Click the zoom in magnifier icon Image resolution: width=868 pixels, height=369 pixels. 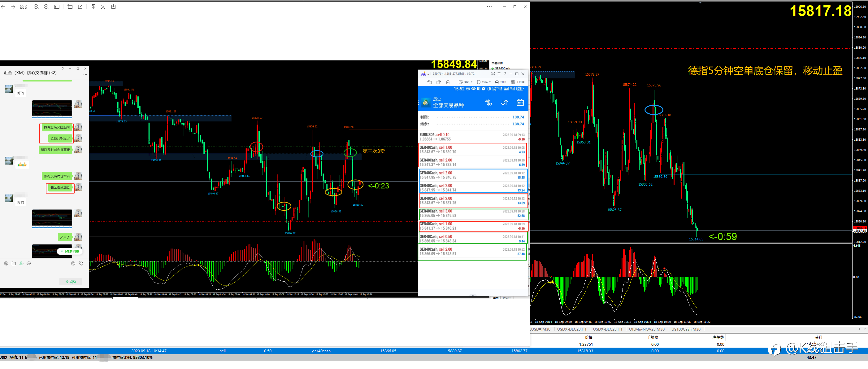point(36,7)
